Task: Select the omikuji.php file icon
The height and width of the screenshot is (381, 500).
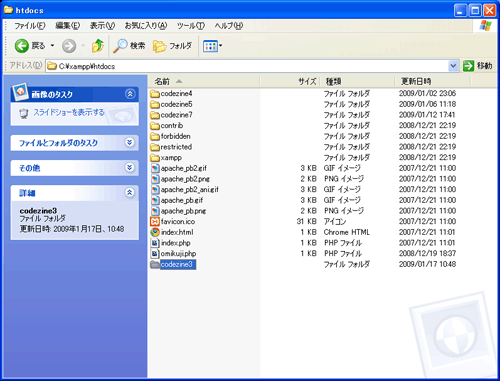Action: coord(155,254)
